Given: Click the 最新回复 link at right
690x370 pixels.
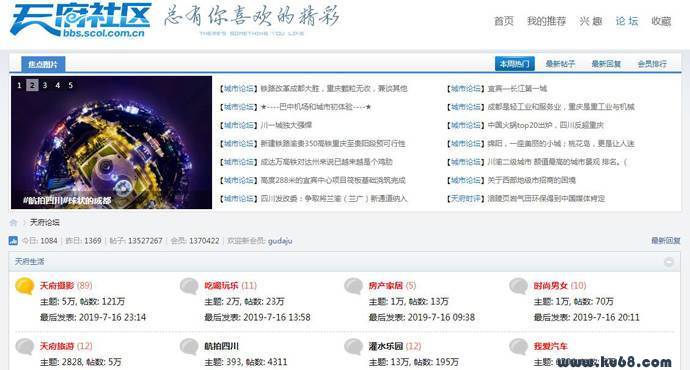Looking at the screenshot, I should [x=666, y=241].
